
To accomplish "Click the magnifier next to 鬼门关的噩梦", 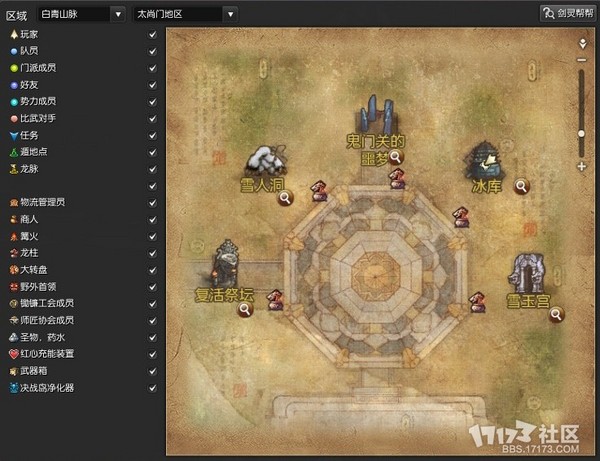I will [x=395, y=157].
